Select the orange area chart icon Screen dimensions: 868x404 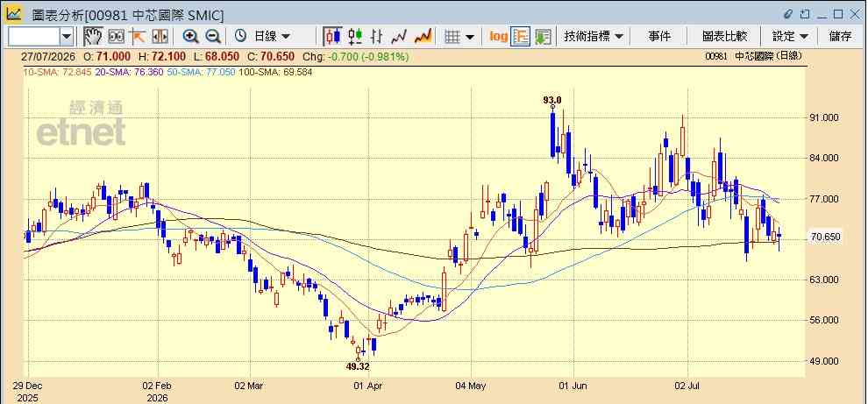tap(423, 37)
